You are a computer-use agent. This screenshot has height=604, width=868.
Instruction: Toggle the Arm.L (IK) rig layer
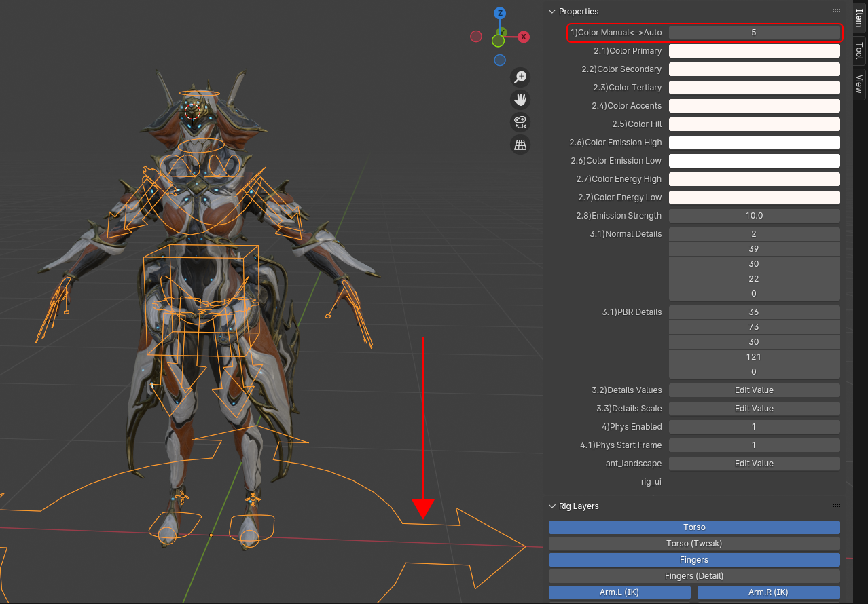pos(619,592)
